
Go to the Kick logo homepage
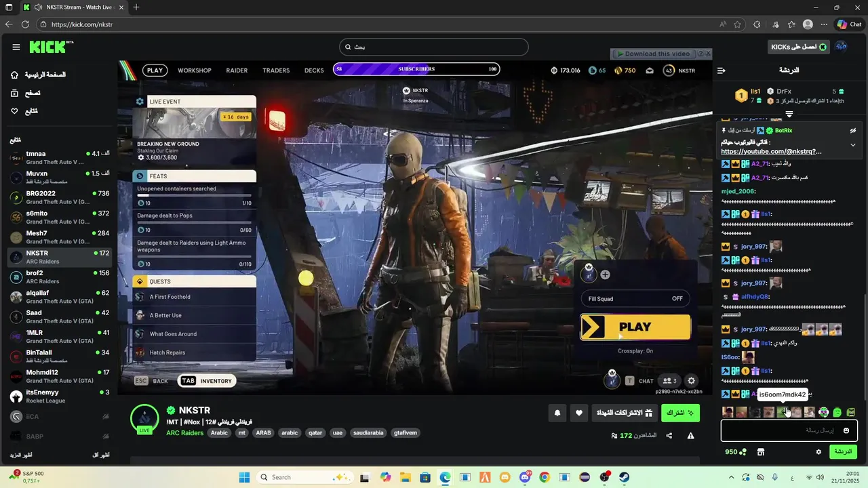(x=51, y=47)
